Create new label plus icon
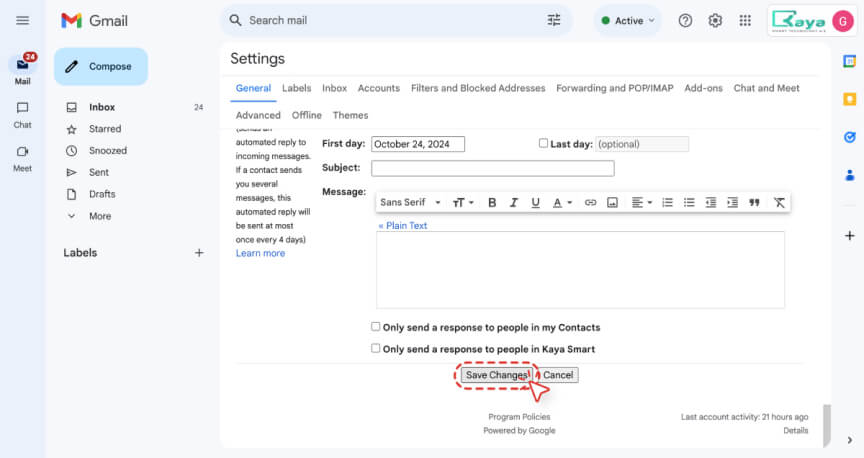Viewport: 864px width, 458px height. click(x=199, y=253)
